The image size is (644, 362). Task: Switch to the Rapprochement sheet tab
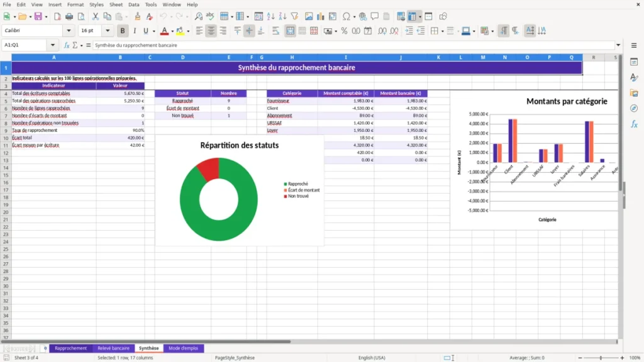pyautogui.click(x=70, y=348)
